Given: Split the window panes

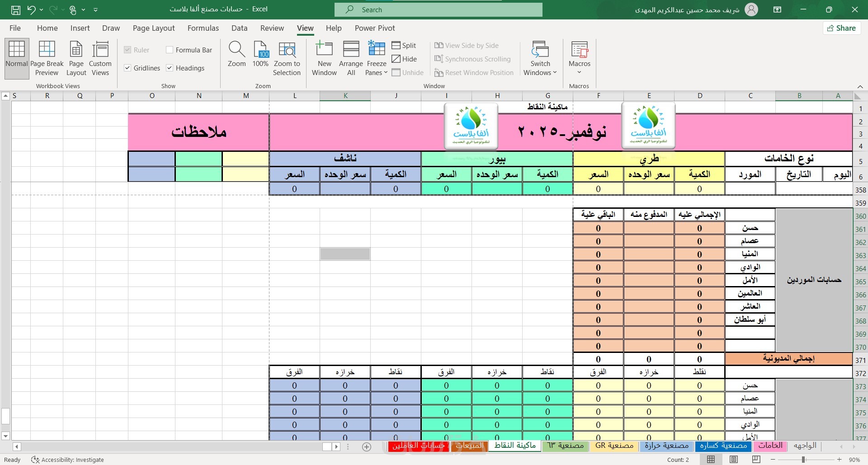Looking at the screenshot, I should 404,45.
